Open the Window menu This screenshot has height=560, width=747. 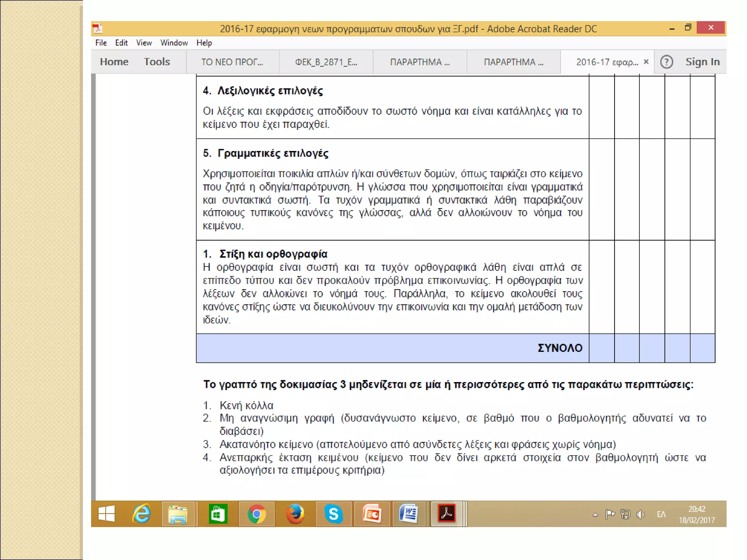coord(174,43)
